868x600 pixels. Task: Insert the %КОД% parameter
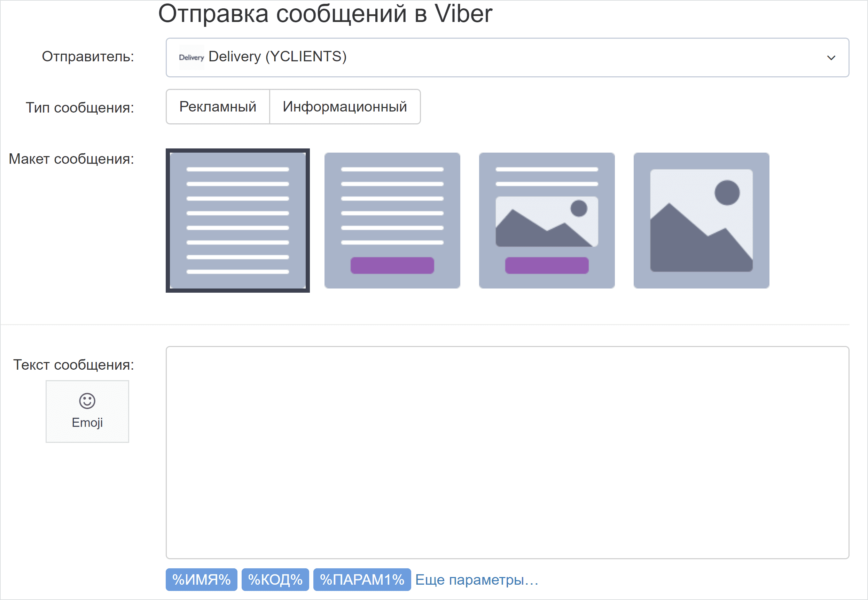pos(275,580)
